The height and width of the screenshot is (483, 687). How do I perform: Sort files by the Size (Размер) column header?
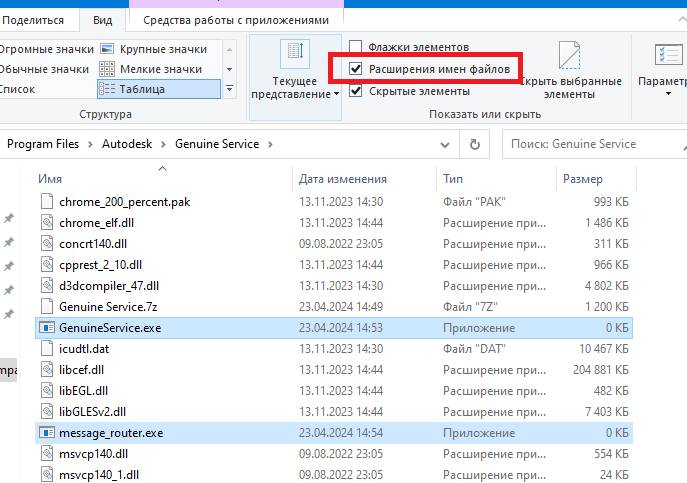(x=583, y=179)
